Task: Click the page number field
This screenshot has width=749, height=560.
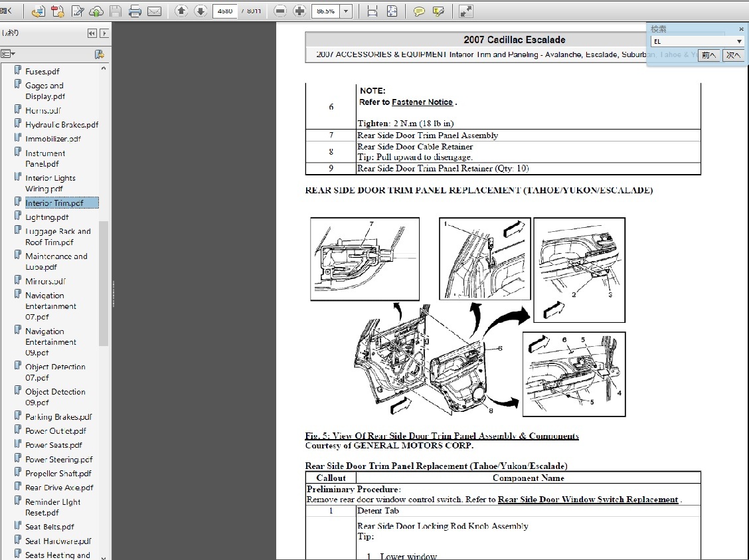Action: tap(225, 11)
